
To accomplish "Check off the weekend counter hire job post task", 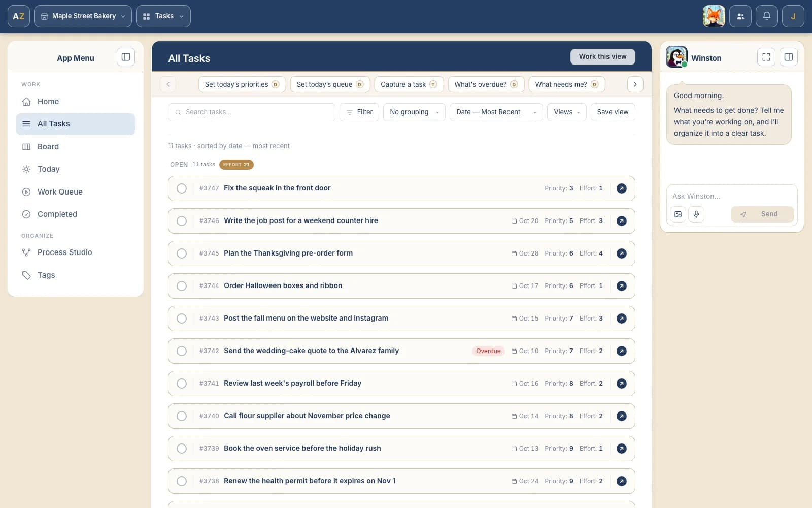I will 182,221.
